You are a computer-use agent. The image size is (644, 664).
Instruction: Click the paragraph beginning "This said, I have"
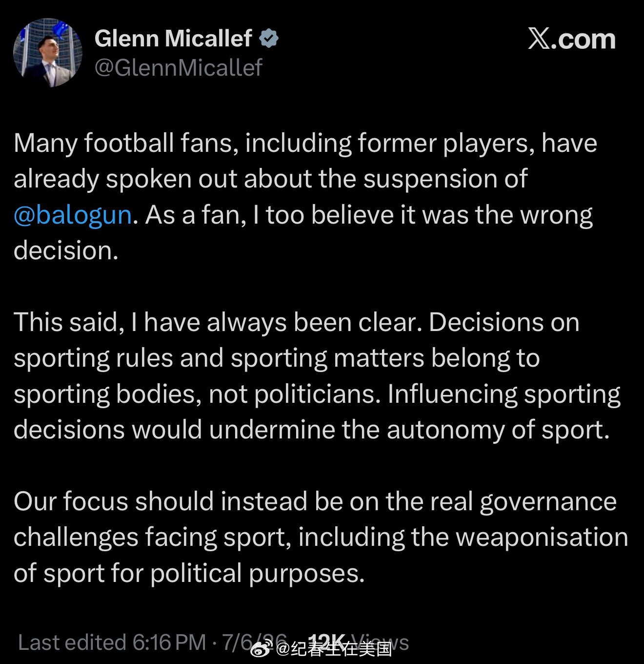[x=317, y=376]
